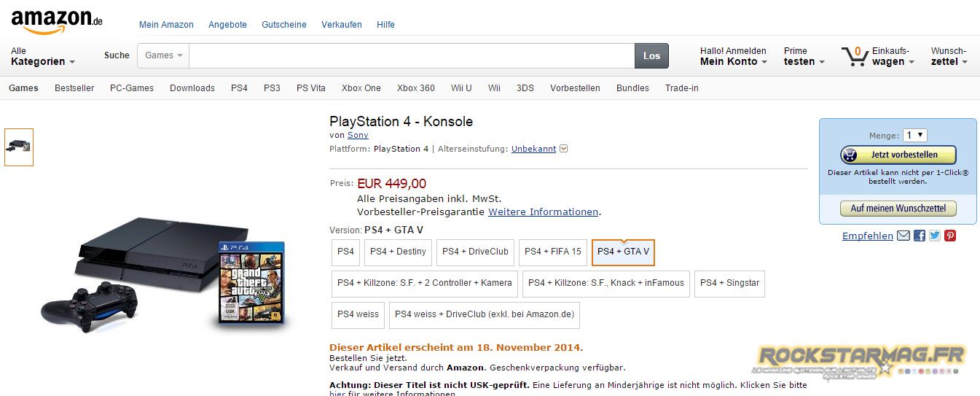The image size is (980, 396).
Task: Share the product via email icon
Action: click(903, 236)
